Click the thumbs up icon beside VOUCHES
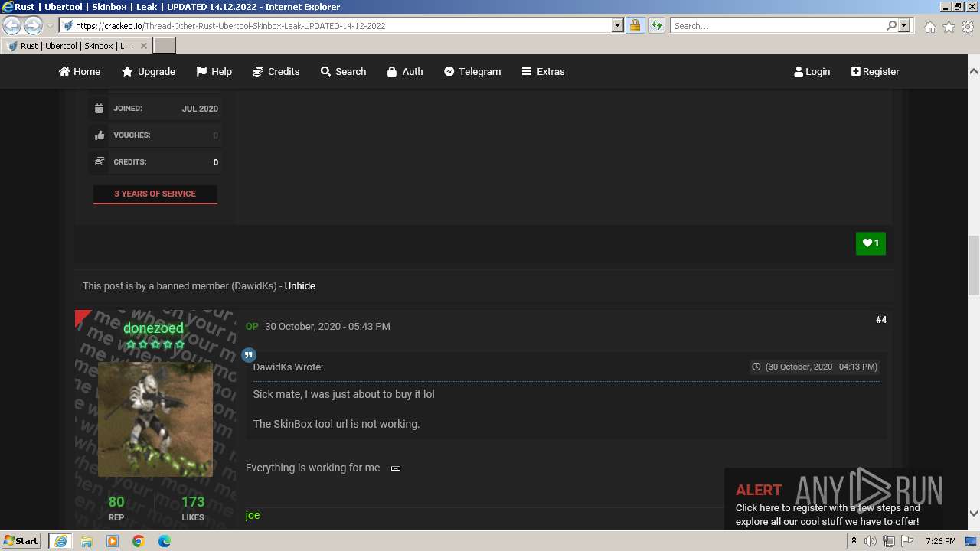Image resolution: width=980 pixels, height=551 pixels. click(x=99, y=135)
